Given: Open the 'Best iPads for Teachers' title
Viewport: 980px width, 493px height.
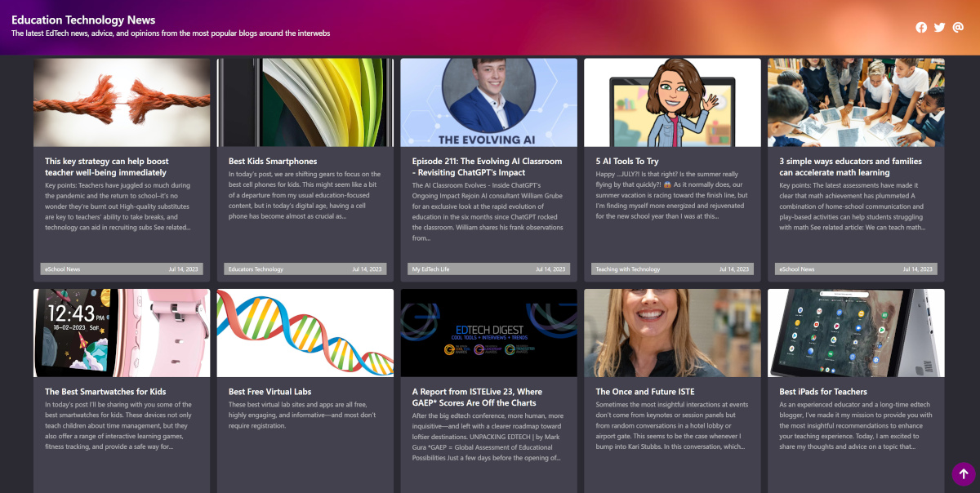Looking at the screenshot, I should click(823, 392).
